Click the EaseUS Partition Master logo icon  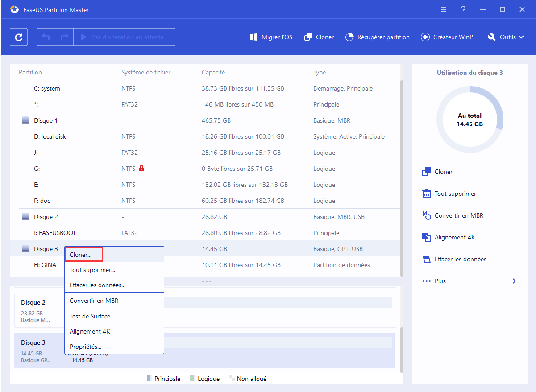[x=14, y=9]
